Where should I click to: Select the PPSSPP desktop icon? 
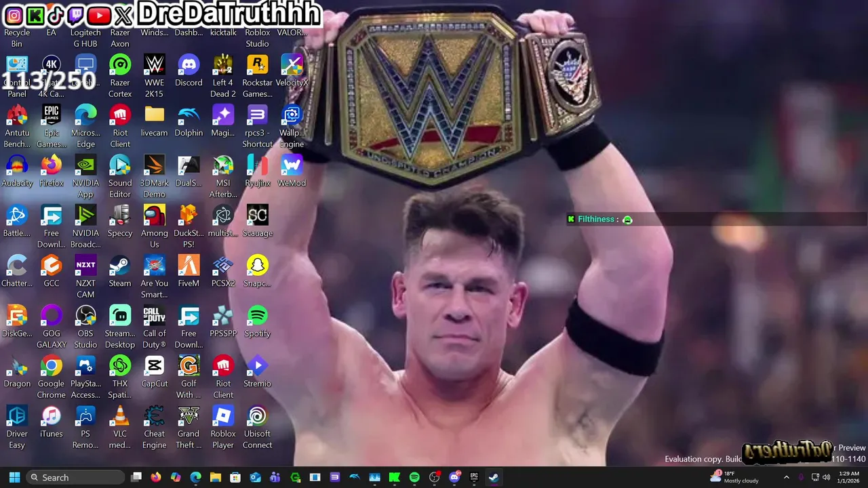pos(223,321)
